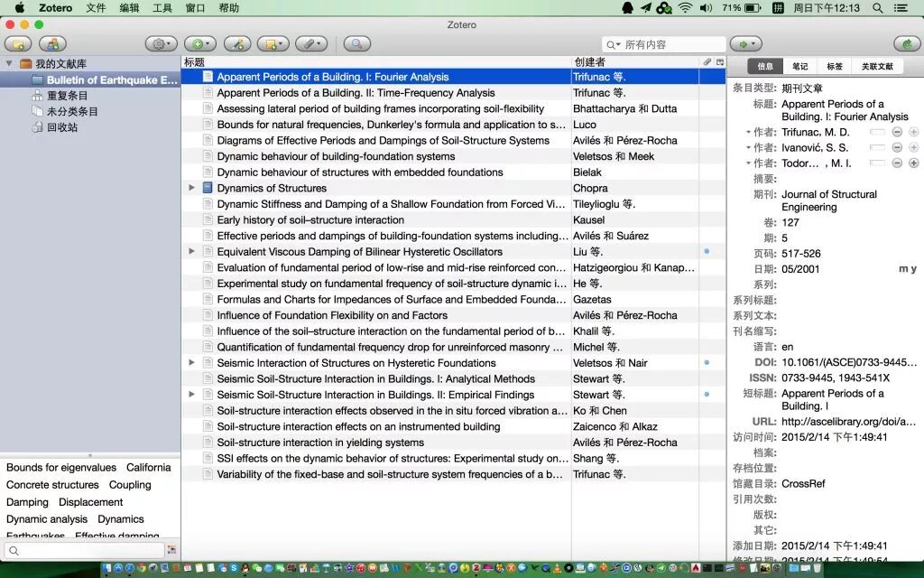Viewport: 924px width, 578px height.
Task: Add author after Todor… with plus
Action: coord(913,163)
